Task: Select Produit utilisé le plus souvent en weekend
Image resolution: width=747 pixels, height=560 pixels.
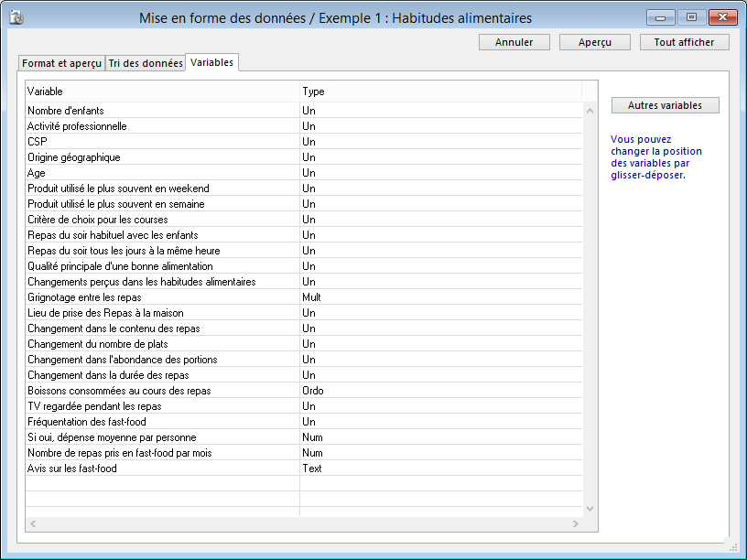Action: point(304,188)
